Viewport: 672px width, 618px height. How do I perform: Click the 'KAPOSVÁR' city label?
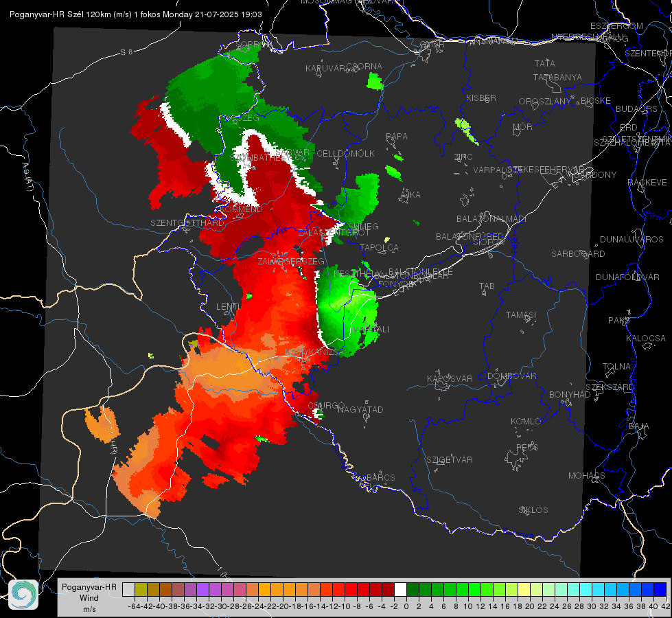(450, 378)
